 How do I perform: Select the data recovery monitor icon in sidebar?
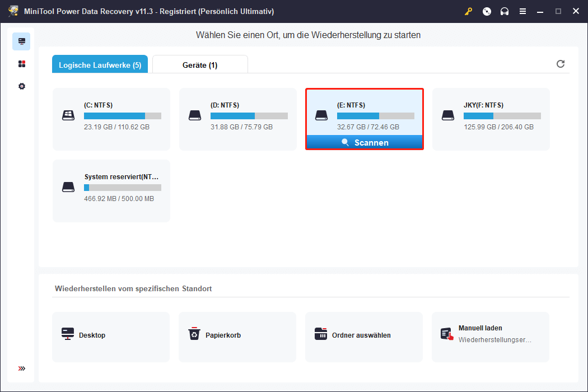click(x=21, y=41)
